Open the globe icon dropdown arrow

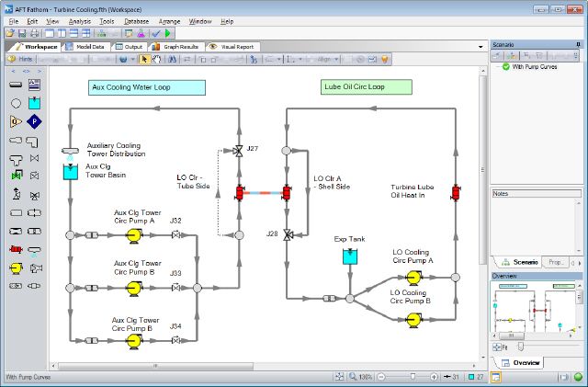click(133, 60)
